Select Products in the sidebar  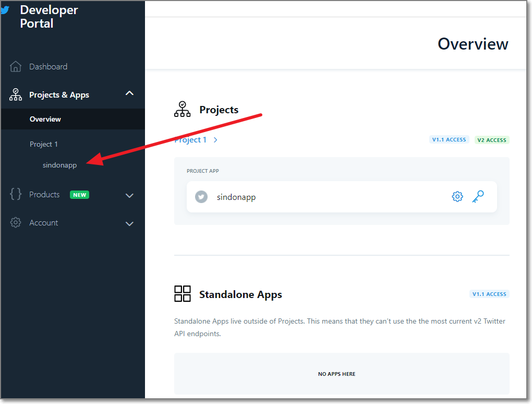point(44,195)
